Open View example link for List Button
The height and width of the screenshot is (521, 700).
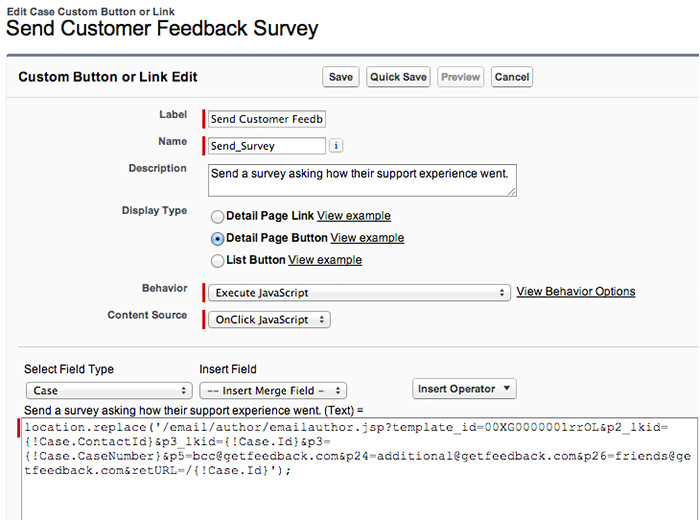tap(325, 260)
